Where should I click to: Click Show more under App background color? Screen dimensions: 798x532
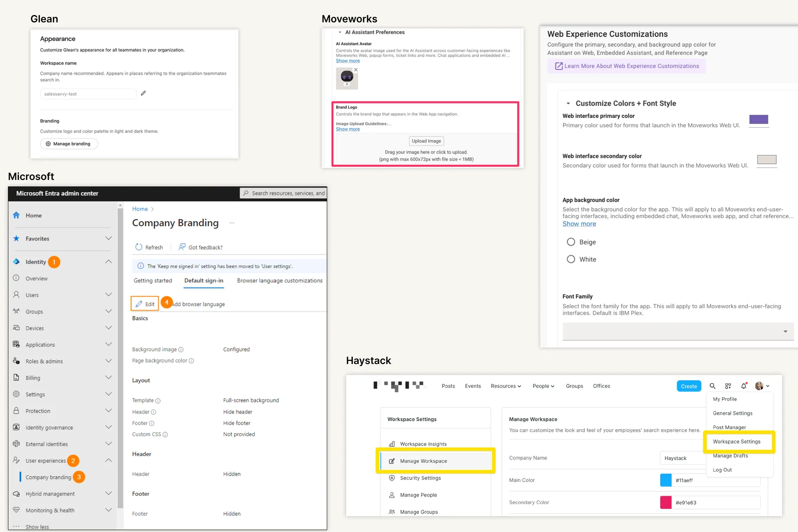(x=579, y=224)
